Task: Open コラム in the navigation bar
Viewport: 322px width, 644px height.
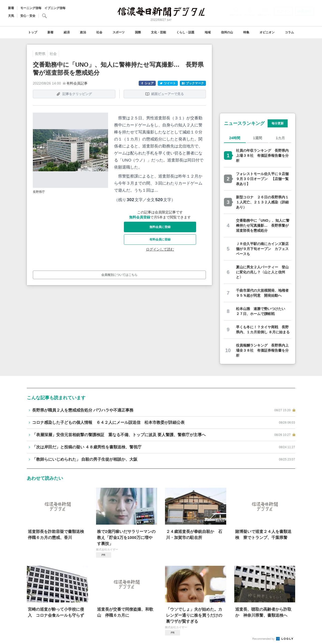Action: (x=289, y=32)
